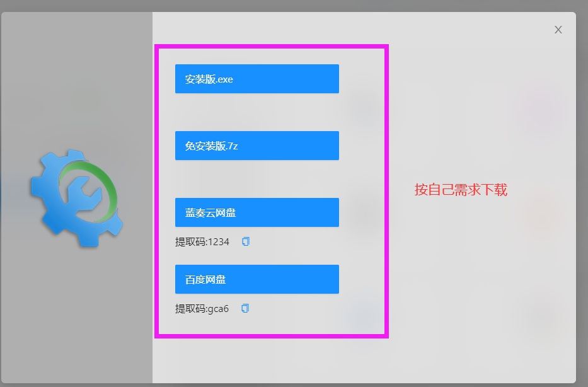Select the 提取码:gca6 text label
The image size is (588, 387).
202,309
